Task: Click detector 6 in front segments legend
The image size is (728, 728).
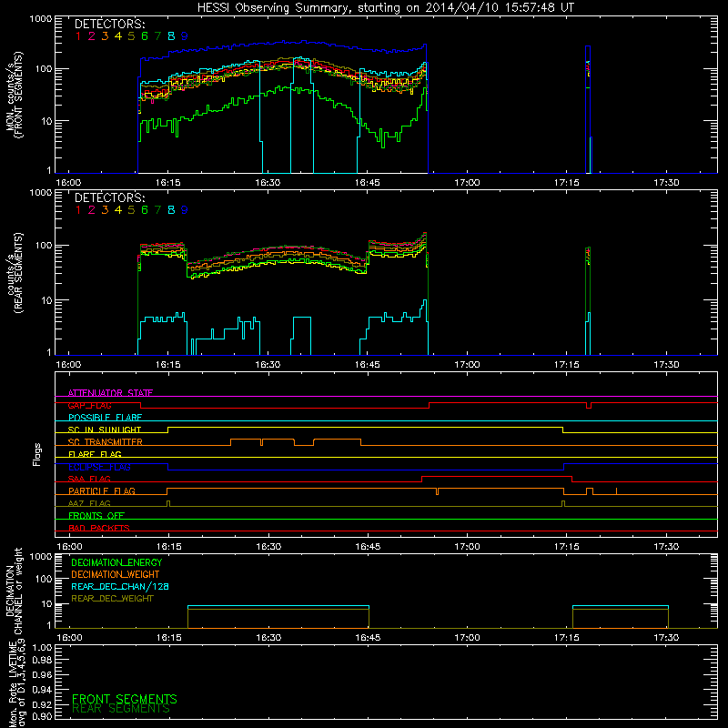Action: tap(145, 36)
